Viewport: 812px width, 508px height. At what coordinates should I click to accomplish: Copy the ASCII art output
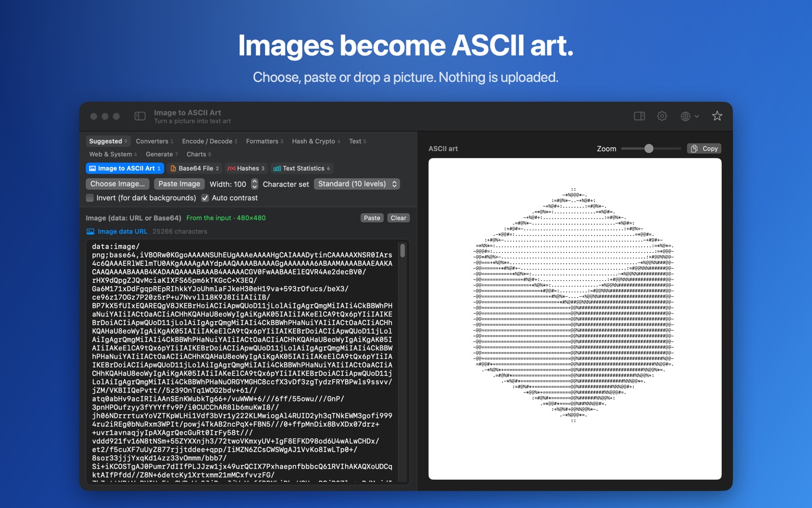pyautogui.click(x=704, y=148)
